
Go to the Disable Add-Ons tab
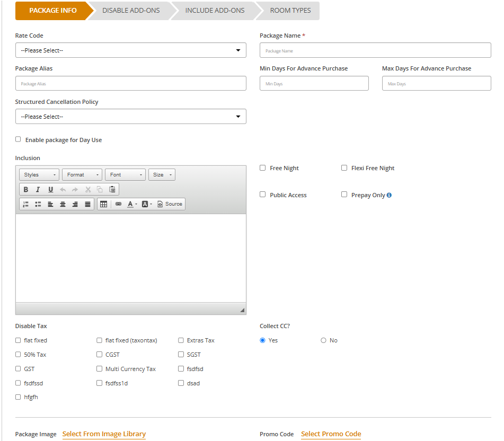(x=131, y=11)
